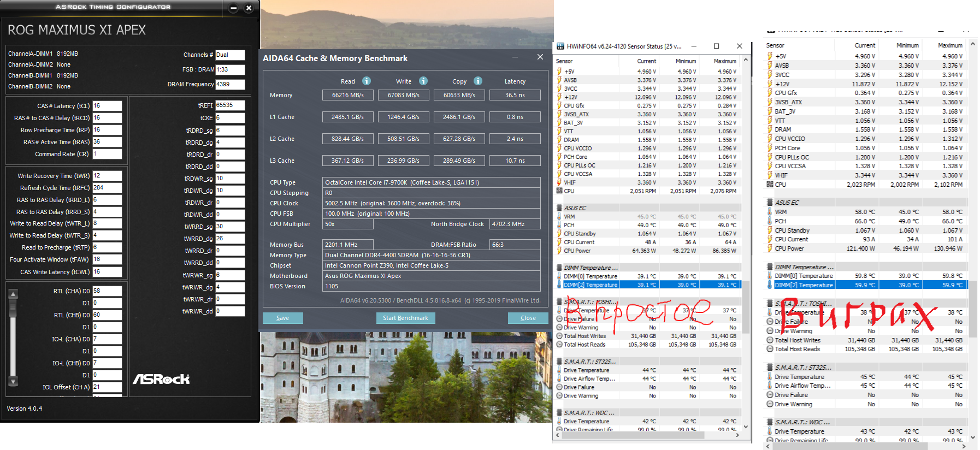
Task: Click the tWRRD_sg value field
Action: click(x=230, y=227)
